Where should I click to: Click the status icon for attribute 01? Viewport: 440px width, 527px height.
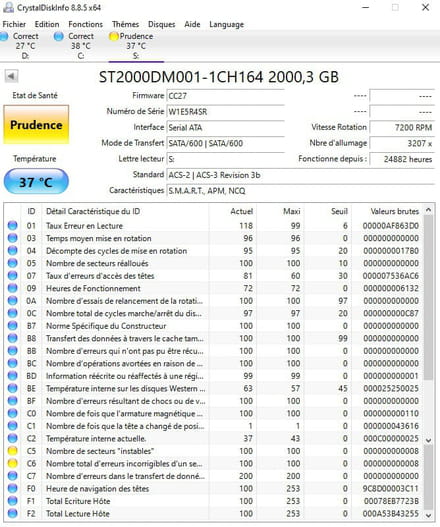click(x=12, y=226)
